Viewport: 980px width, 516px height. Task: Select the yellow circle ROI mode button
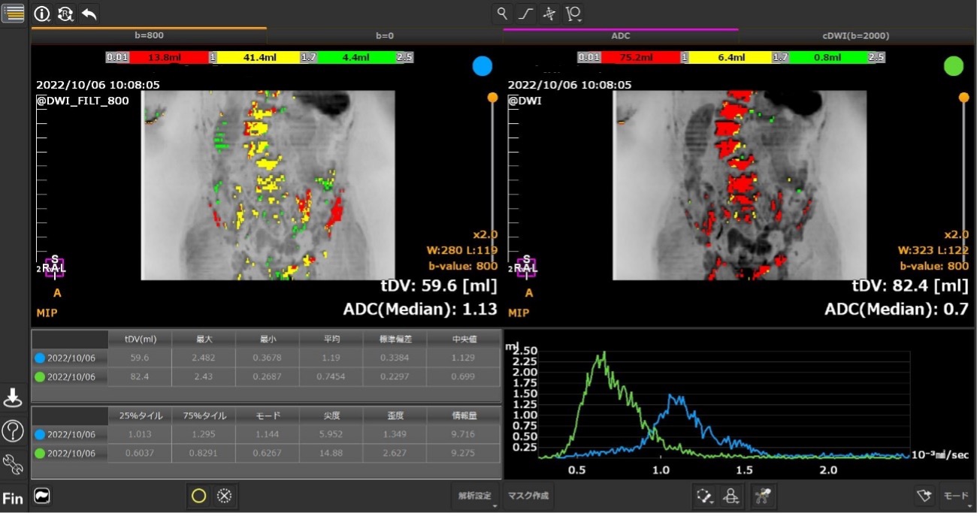click(199, 496)
